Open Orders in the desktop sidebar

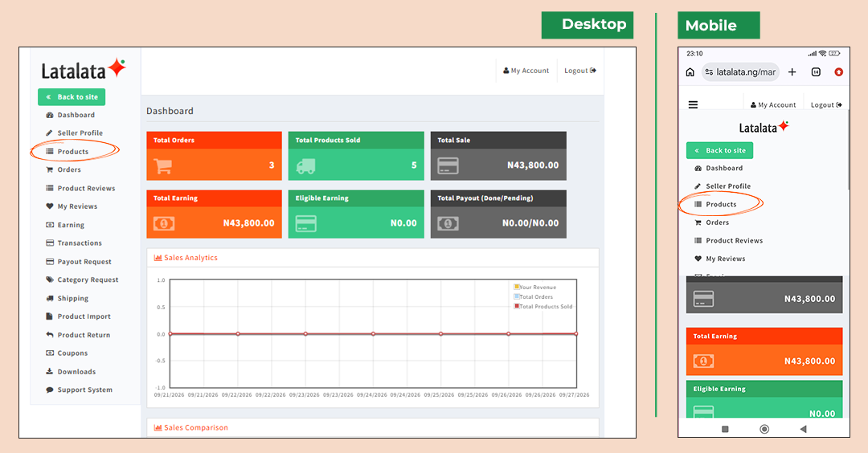pos(63,169)
